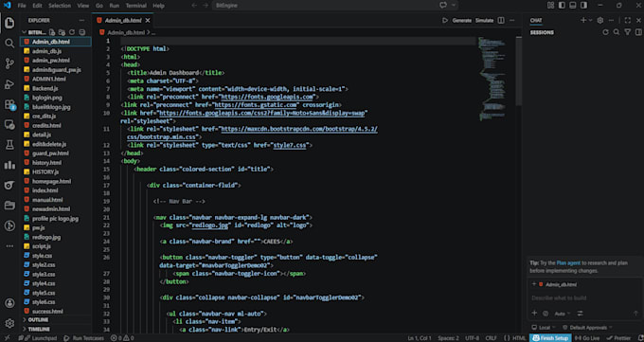Image resolution: width=644 pixels, height=342 pixels.
Task: Open Explorer views ellipsis menu
Action: (x=81, y=20)
